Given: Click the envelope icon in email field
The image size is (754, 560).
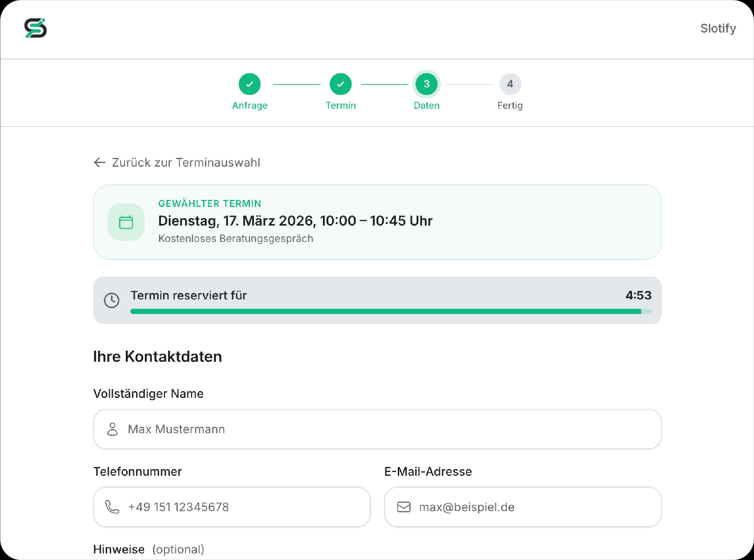Looking at the screenshot, I should [x=404, y=507].
